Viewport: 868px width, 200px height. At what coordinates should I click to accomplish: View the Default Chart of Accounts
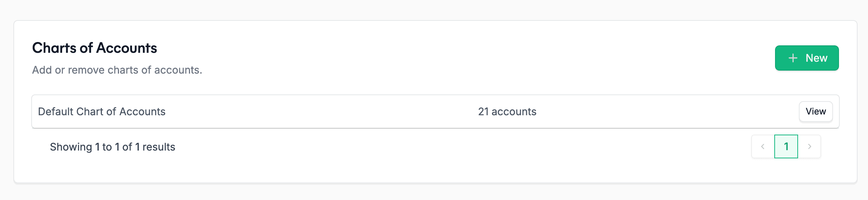(x=816, y=112)
